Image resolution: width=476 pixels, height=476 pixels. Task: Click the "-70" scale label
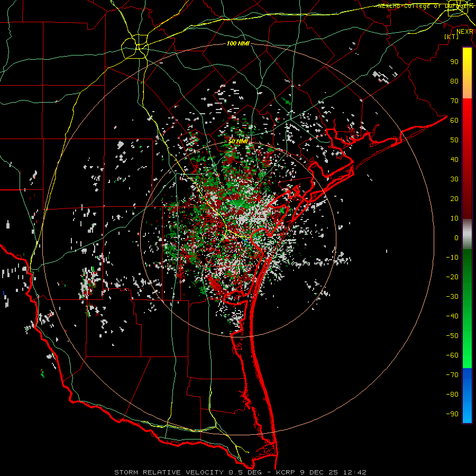click(452, 375)
